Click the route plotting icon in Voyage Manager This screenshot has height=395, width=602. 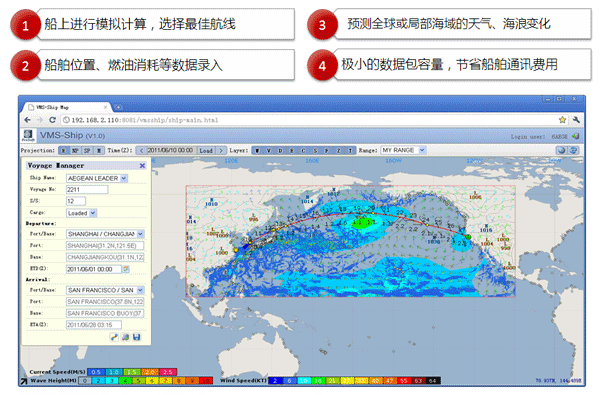[114, 337]
